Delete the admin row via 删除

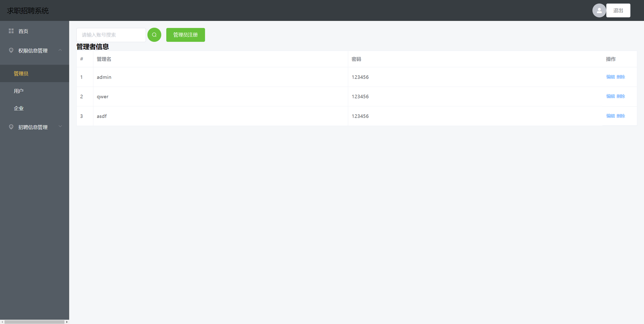pyautogui.click(x=621, y=77)
